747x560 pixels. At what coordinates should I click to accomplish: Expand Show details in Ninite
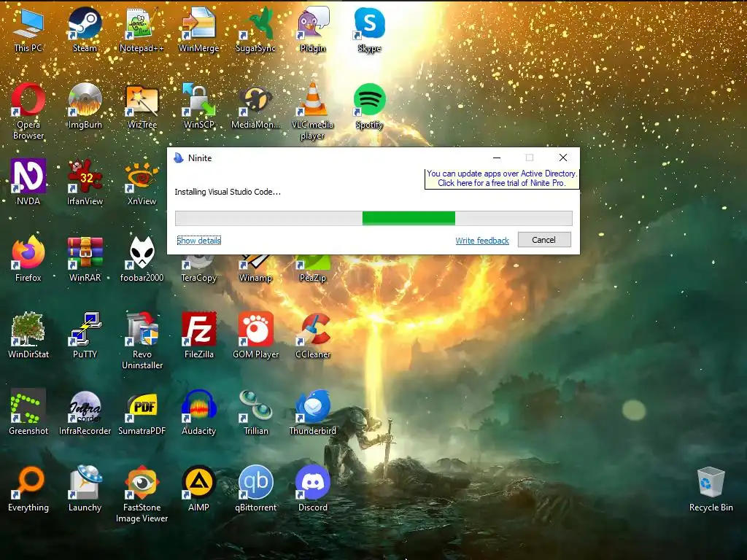click(x=198, y=241)
